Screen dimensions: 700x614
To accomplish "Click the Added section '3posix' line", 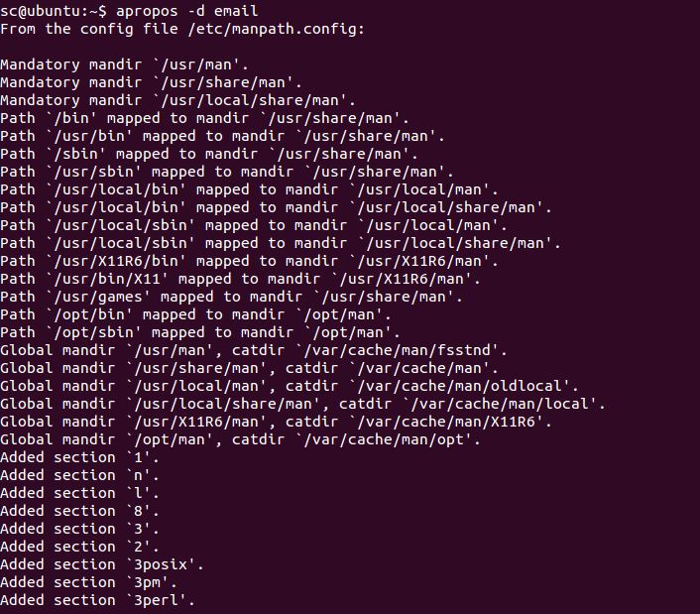I will pos(102,564).
